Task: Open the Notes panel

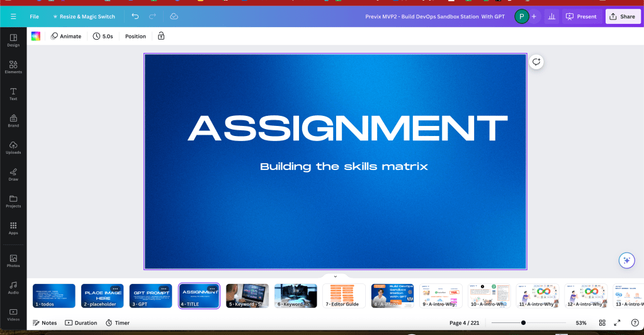Action: click(x=44, y=322)
